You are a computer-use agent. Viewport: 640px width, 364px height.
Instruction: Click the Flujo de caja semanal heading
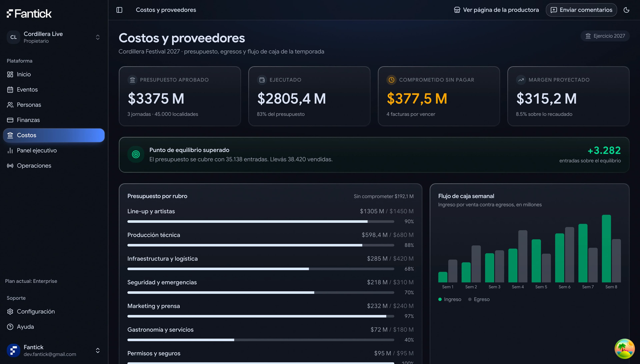point(466,196)
